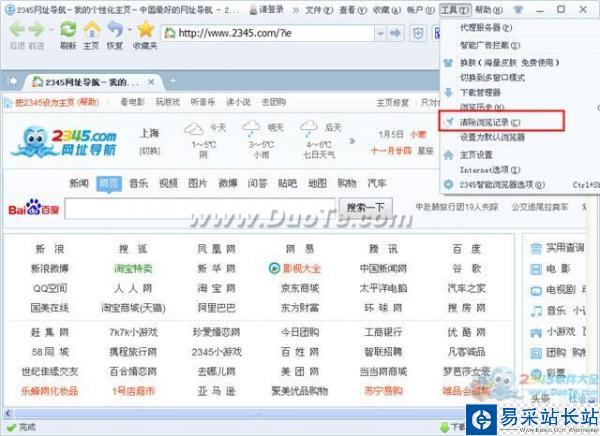Image resolution: width=600 pixels, height=436 pixels.
Task: Select Internet选项(I) menu item
Action: 490,170
